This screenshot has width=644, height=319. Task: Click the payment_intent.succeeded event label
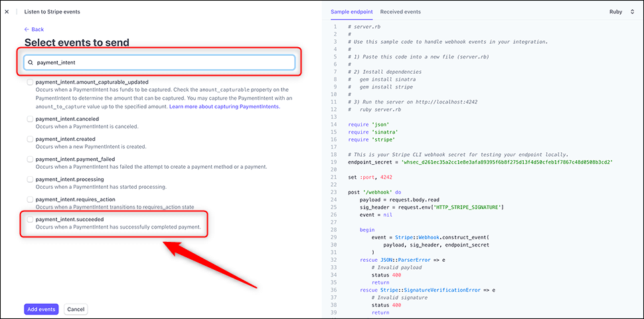70,219
